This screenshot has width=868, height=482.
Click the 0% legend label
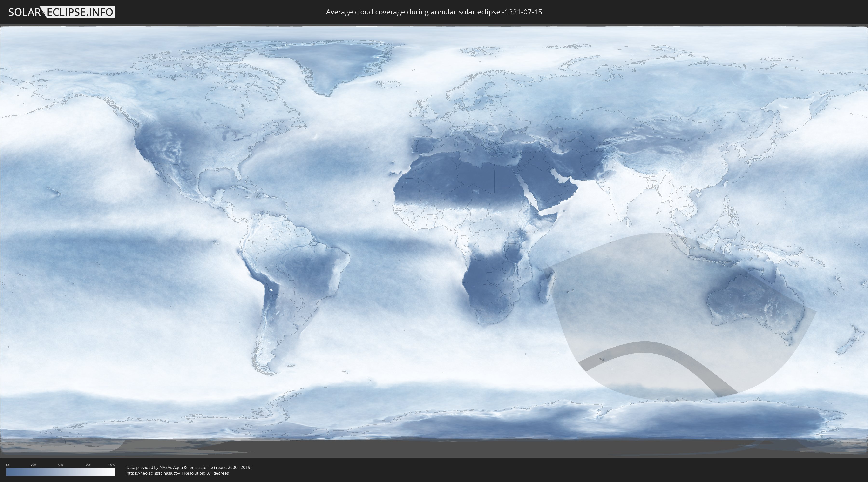(x=8, y=465)
